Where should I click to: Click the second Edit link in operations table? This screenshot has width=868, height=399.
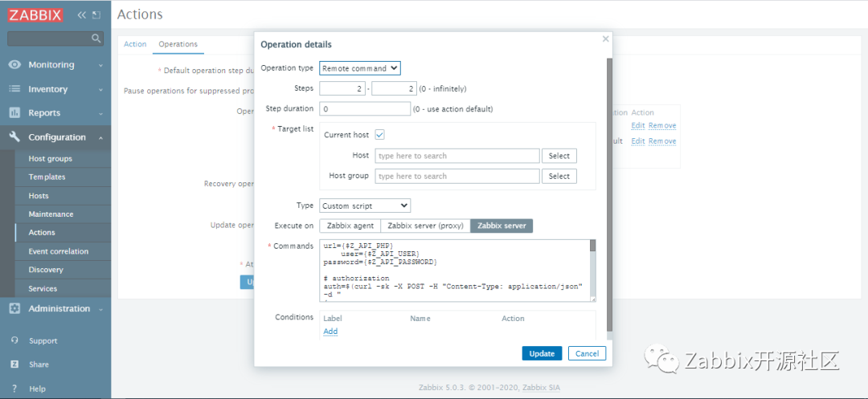(638, 141)
